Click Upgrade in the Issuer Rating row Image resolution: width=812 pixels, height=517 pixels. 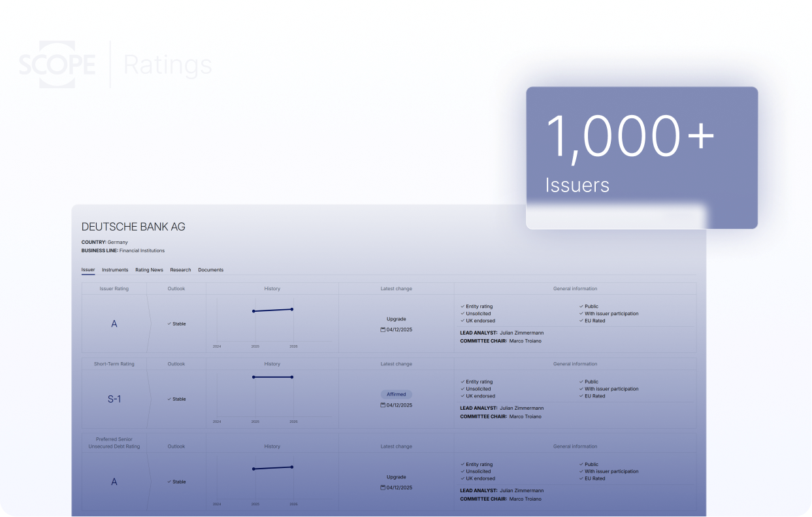point(396,319)
